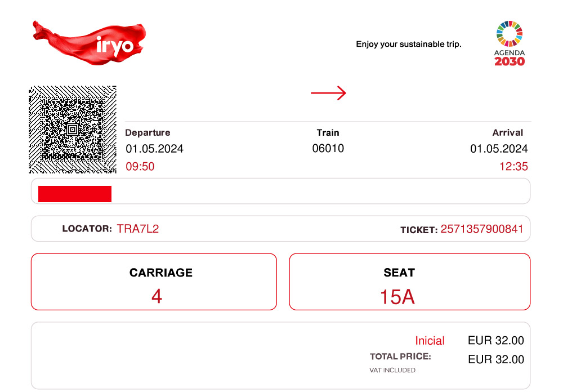Screen dimensions: 563x392
Task: Select the locator code TRA7L2
Action: [x=138, y=229]
